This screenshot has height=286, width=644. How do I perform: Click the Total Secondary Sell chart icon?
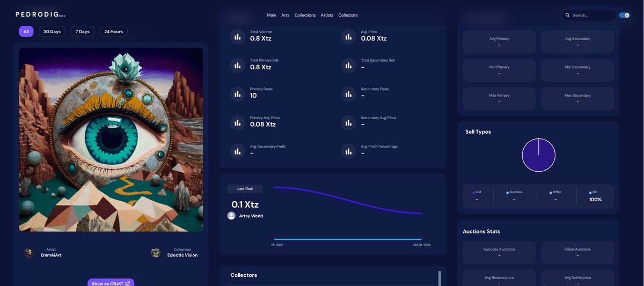pyautogui.click(x=348, y=65)
